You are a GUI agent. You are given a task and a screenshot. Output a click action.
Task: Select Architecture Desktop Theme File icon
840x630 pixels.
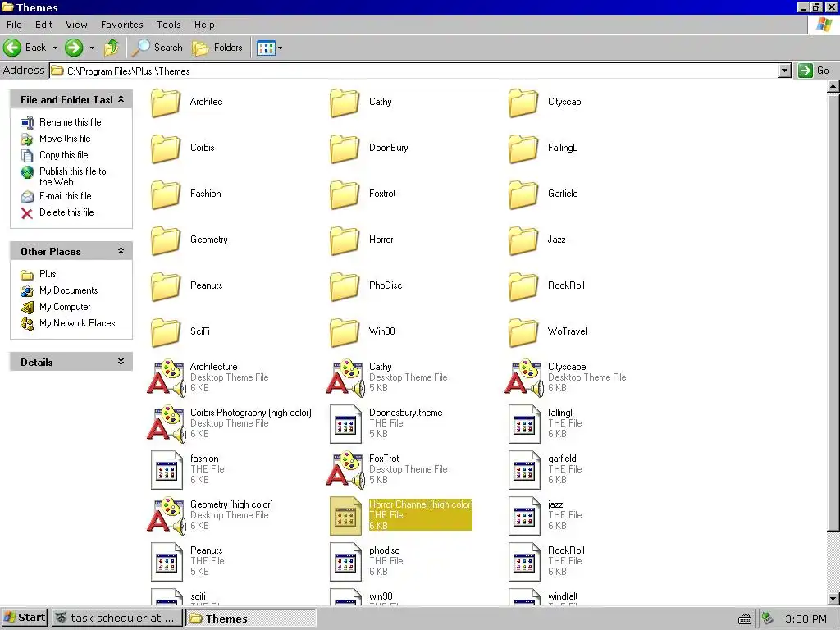coord(166,378)
